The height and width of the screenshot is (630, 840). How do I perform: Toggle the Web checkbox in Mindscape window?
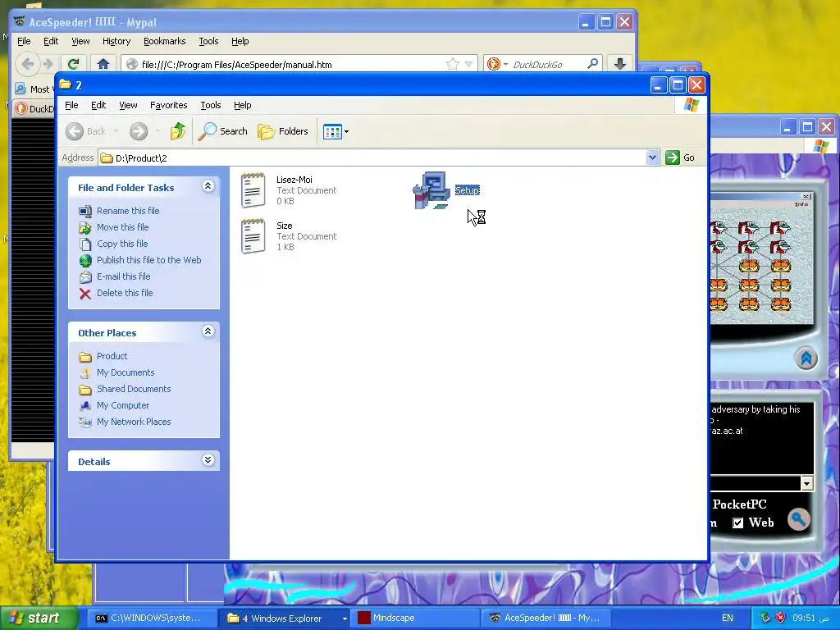(737, 523)
